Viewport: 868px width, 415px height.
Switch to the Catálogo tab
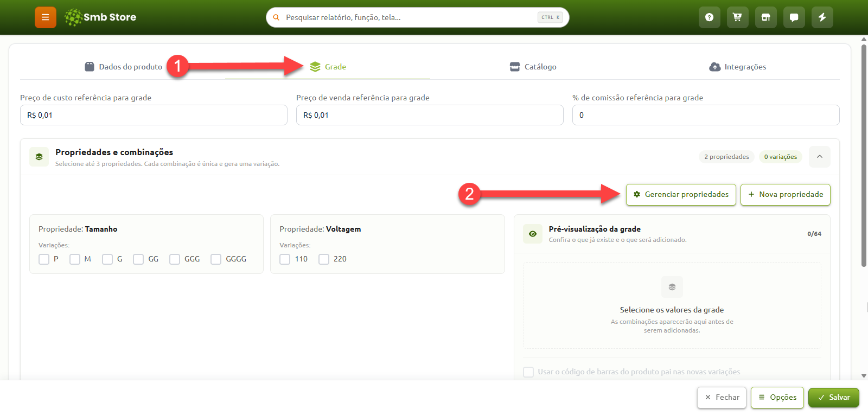coord(533,67)
